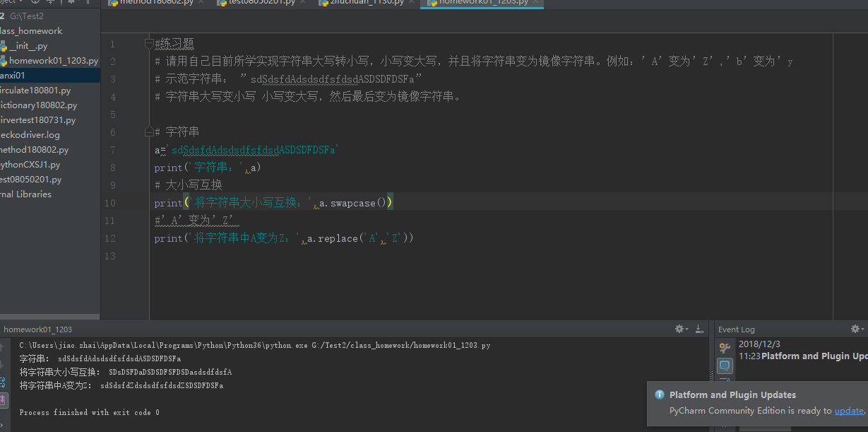Click the update link in notification
868x432 pixels.
pos(848,411)
